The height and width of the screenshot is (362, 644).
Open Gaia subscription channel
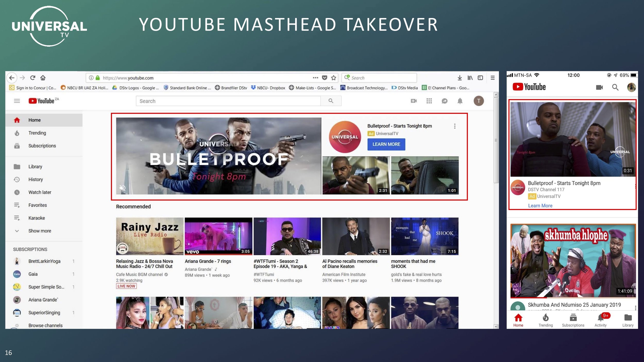pyautogui.click(x=44, y=274)
